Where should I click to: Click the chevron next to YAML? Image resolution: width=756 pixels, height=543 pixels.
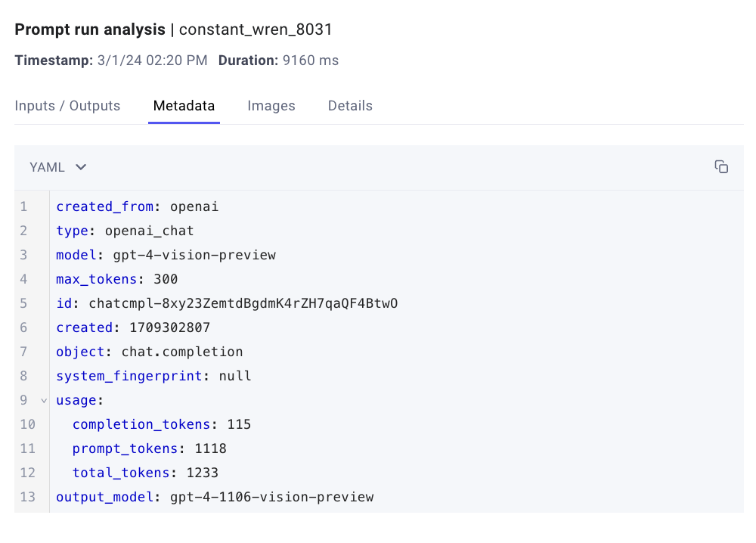pos(81,167)
